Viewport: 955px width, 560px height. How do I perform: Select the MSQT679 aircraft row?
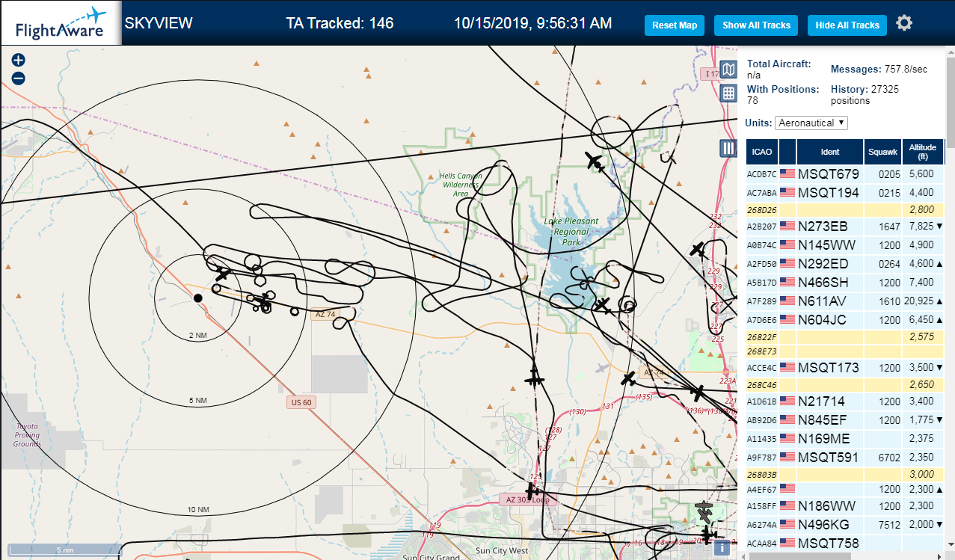point(845,173)
